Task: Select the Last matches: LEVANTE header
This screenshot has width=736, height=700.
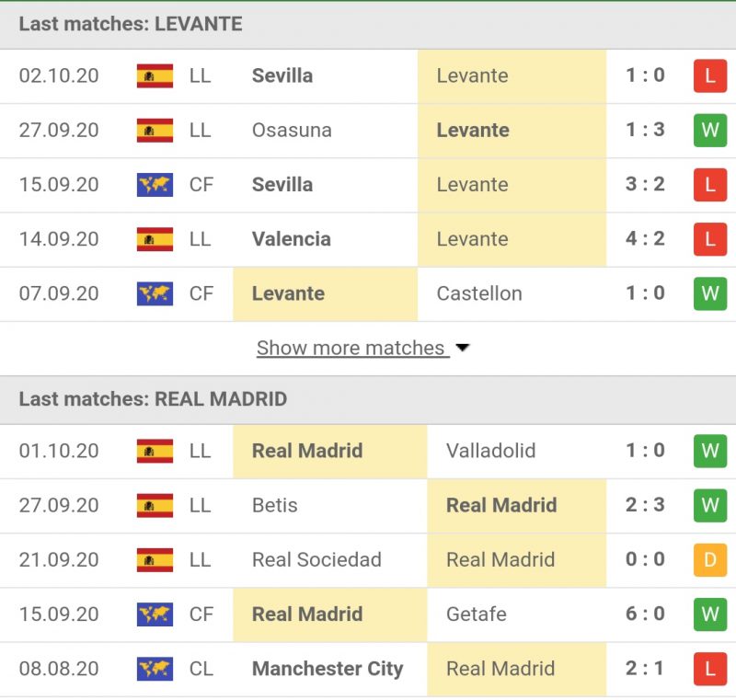Action: click(x=131, y=24)
